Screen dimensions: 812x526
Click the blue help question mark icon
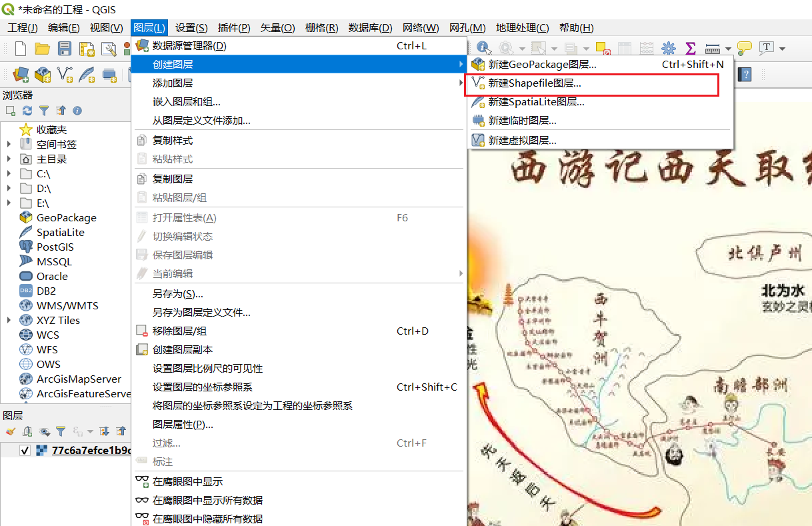tap(746, 74)
